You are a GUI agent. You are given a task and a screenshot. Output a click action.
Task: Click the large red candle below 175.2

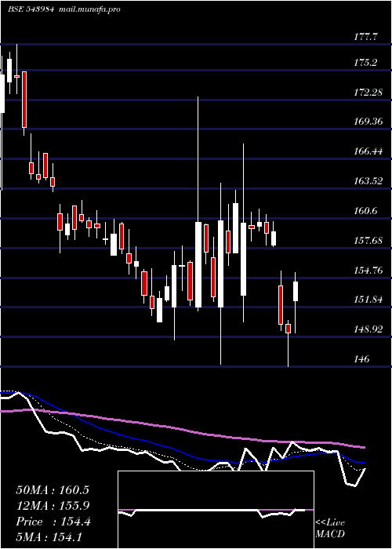point(24,100)
